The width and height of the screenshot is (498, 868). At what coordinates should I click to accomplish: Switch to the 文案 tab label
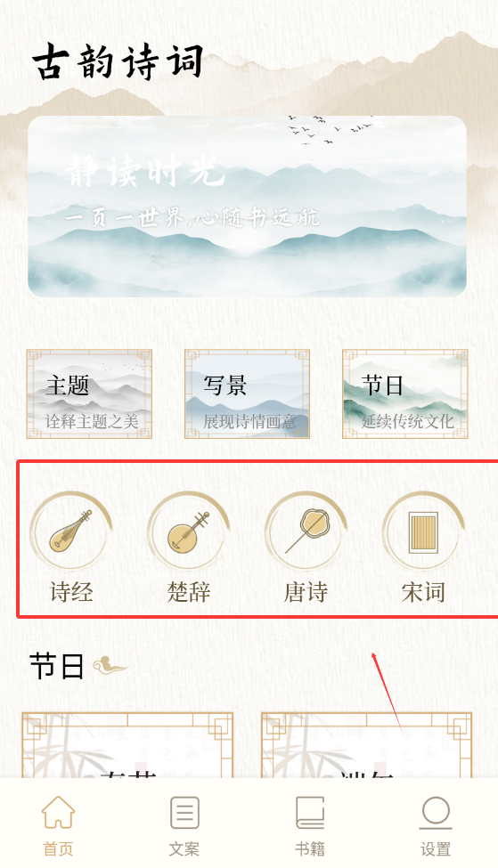coord(184,848)
